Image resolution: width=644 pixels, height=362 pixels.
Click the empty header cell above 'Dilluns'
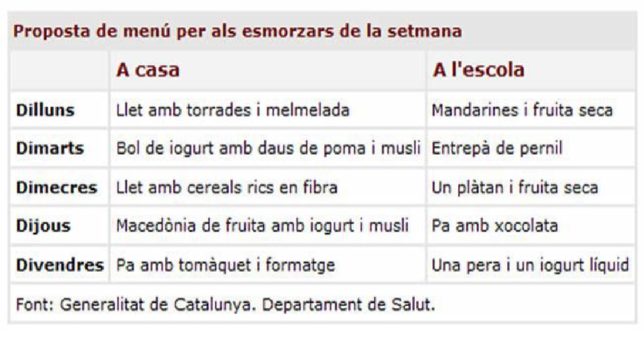tap(59, 70)
